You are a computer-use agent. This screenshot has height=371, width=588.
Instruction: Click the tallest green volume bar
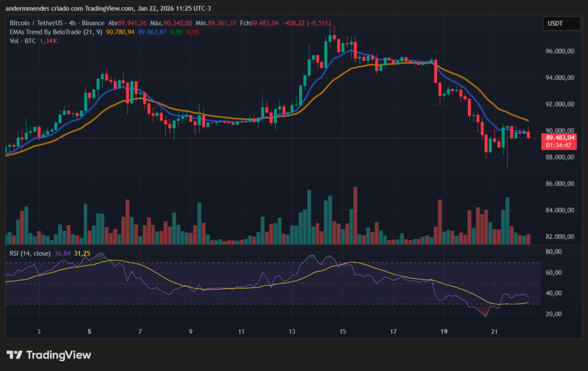point(309,215)
